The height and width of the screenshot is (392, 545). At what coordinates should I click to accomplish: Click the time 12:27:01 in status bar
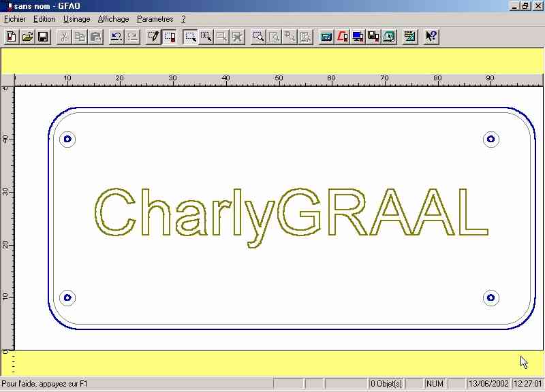(x=528, y=384)
